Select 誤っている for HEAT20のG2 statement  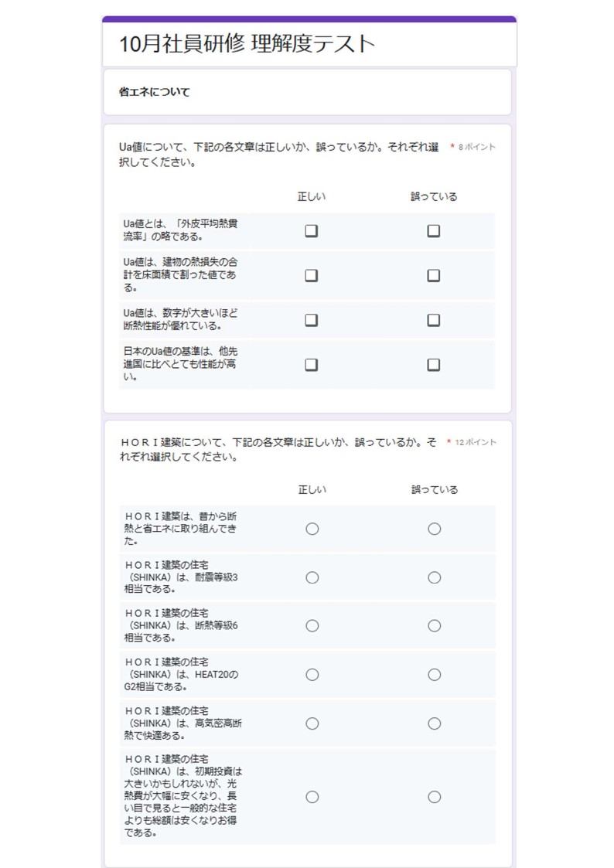click(x=435, y=675)
